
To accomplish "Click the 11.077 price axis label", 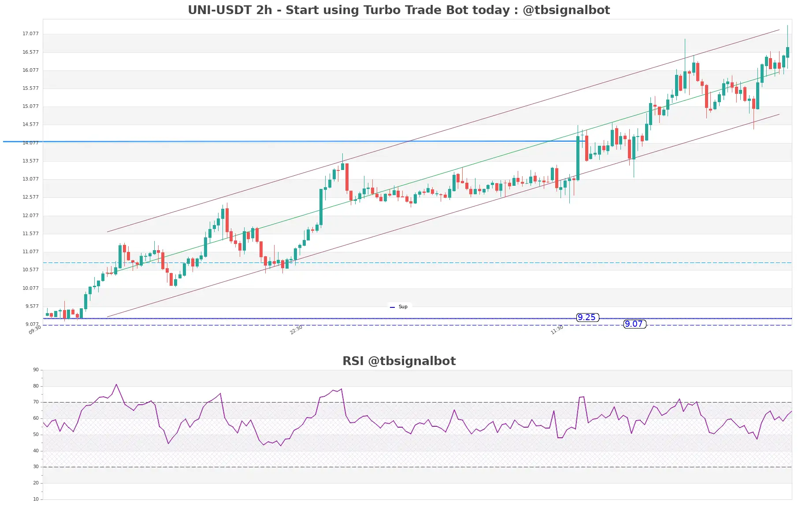I will 30,252.
